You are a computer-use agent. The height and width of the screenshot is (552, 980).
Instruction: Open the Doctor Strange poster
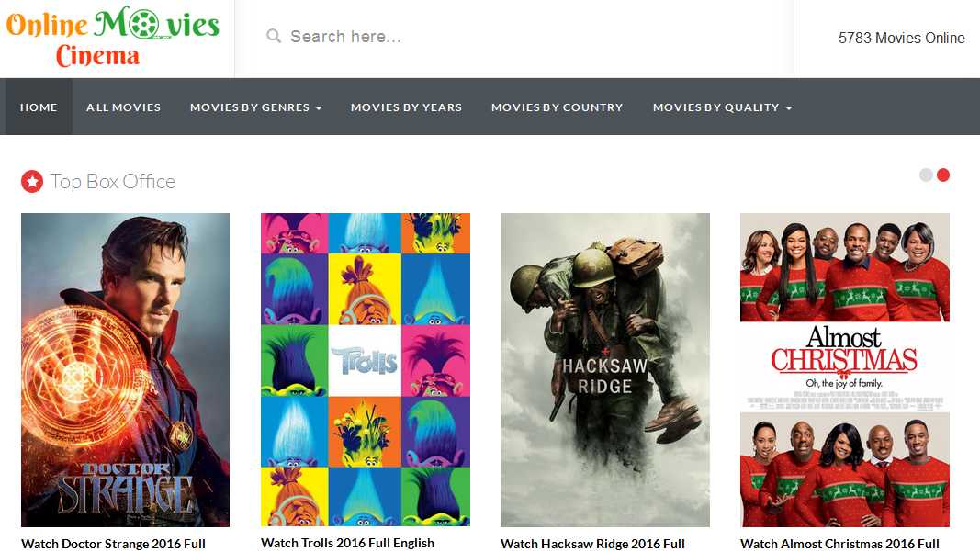[x=125, y=370]
